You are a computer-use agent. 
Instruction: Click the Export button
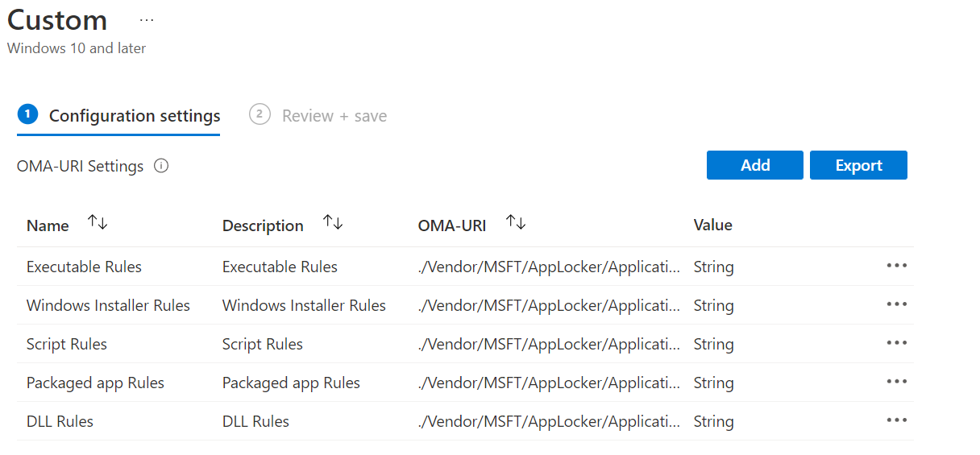pyautogui.click(x=858, y=165)
